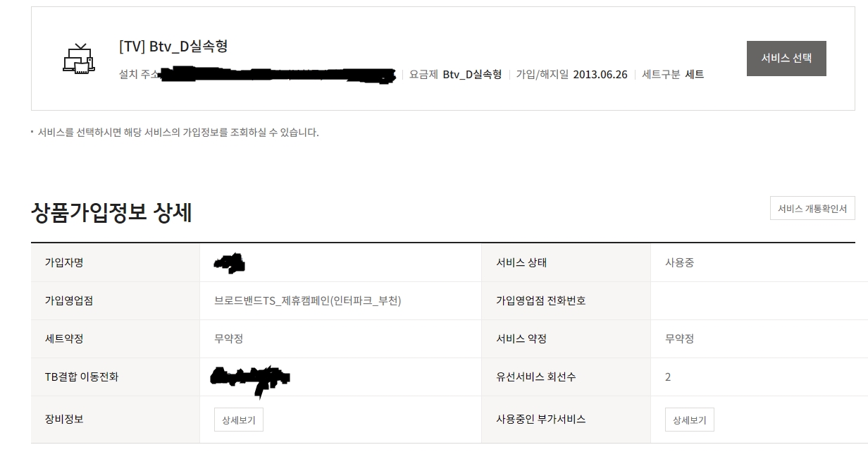Select the 브로드밴드TS_제휴캠페인(인터파크_부천) branch name
Image resolution: width=868 pixels, height=452 pixels.
pyautogui.click(x=308, y=301)
